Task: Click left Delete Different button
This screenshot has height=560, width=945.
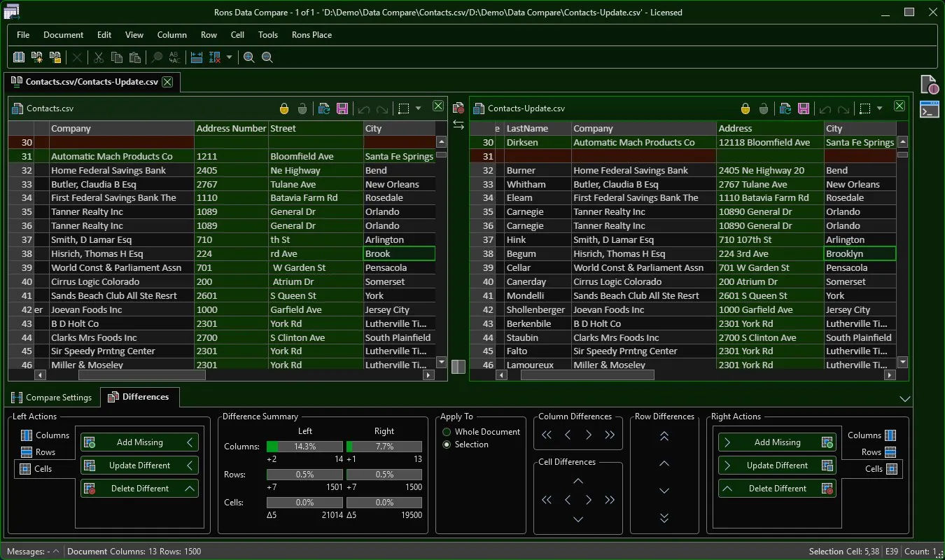Action: point(139,489)
